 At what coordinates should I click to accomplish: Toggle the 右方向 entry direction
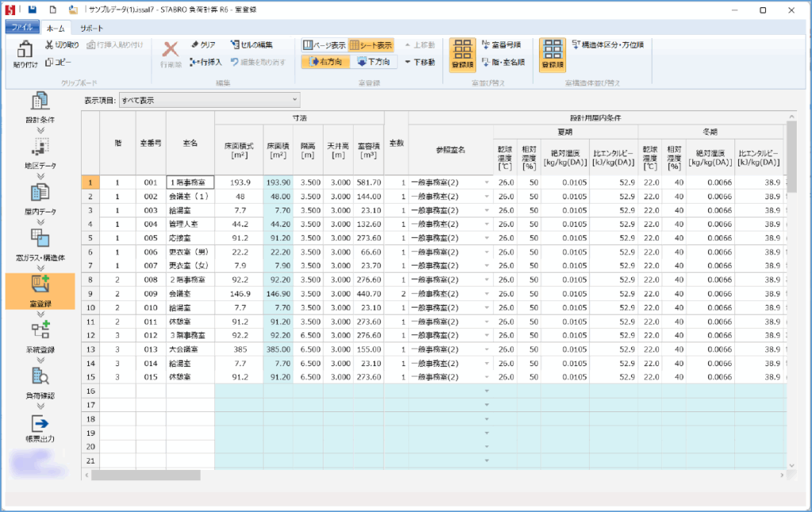[324, 62]
